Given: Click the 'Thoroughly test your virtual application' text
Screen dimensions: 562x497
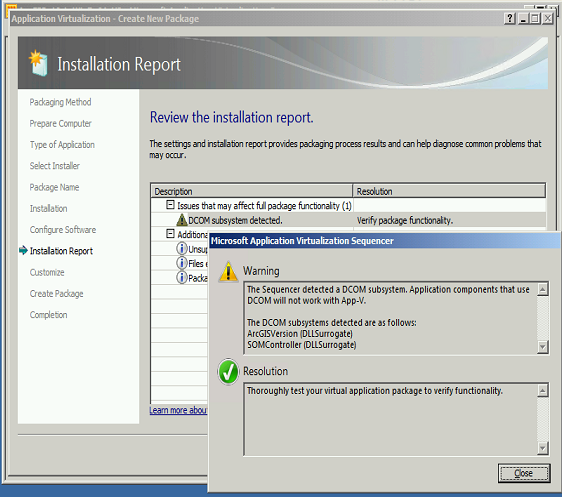Looking at the screenshot, I should [375, 391].
